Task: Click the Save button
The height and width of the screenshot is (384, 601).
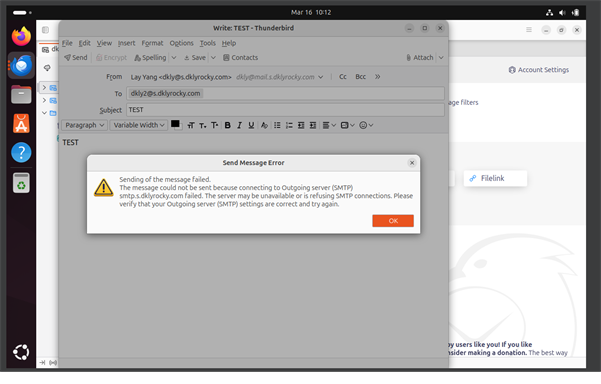Action: pos(195,57)
